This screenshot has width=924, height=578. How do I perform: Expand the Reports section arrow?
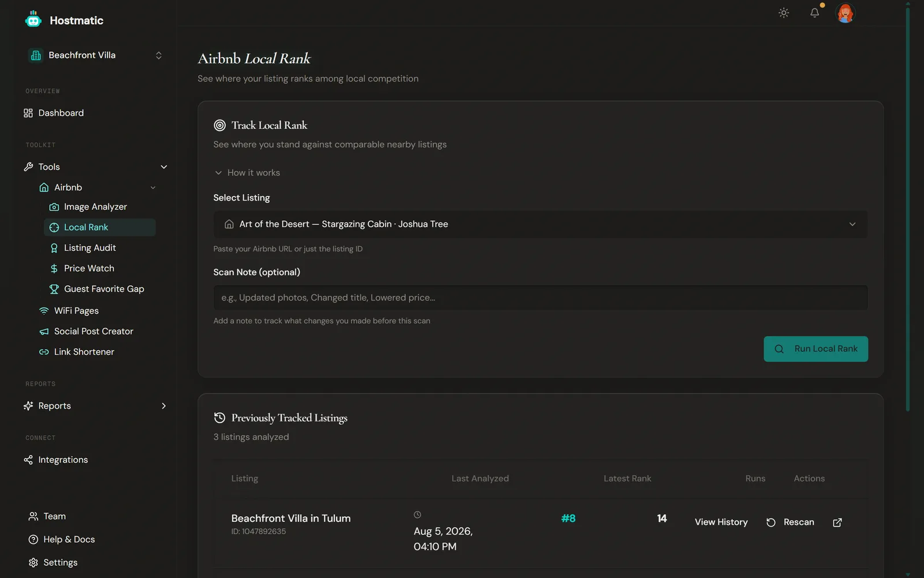coord(164,406)
